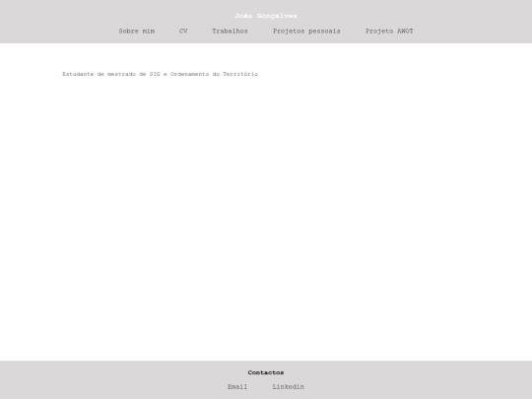Image resolution: width=532 pixels, height=399 pixels.
Task: Go to the Sobre mim page
Action: pos(137,32)
